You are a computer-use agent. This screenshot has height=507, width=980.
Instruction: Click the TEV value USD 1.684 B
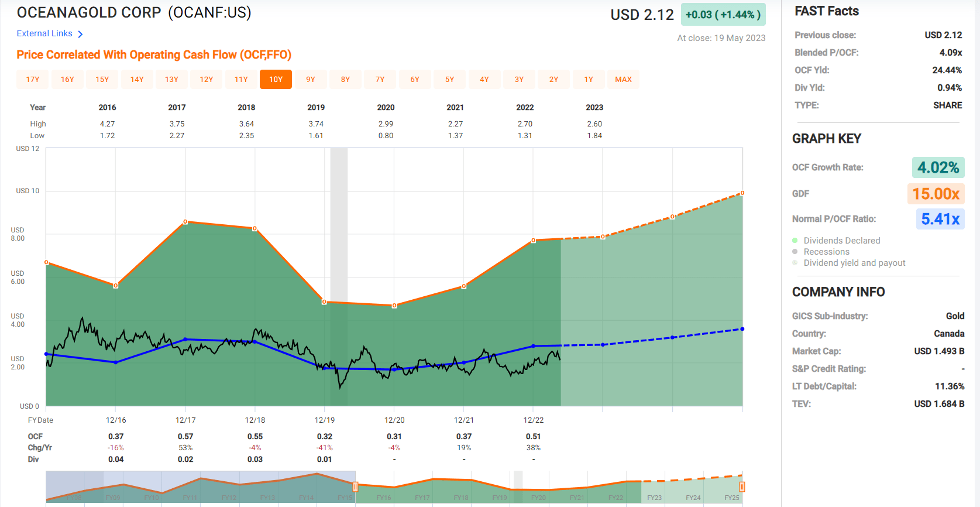coord(939,404)
